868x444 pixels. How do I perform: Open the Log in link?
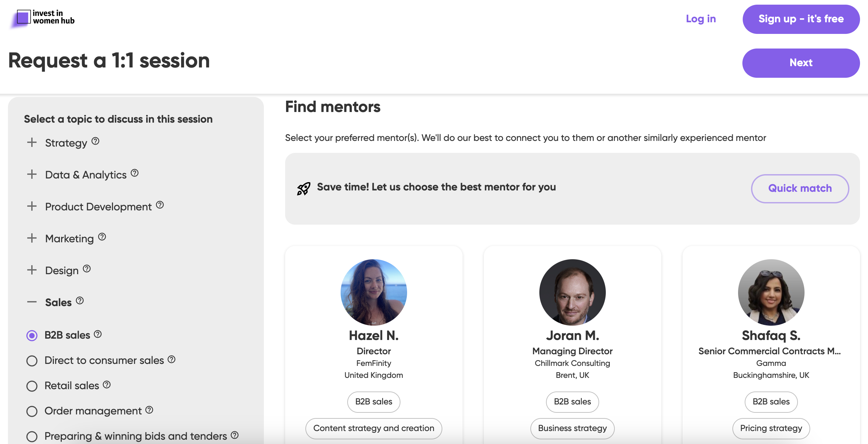[x=701, y=19]
